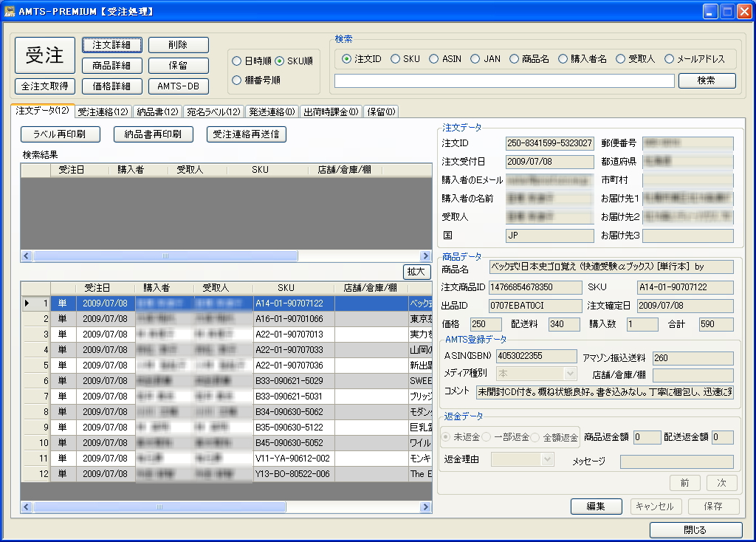Click the 配送返金額 field

723,437
